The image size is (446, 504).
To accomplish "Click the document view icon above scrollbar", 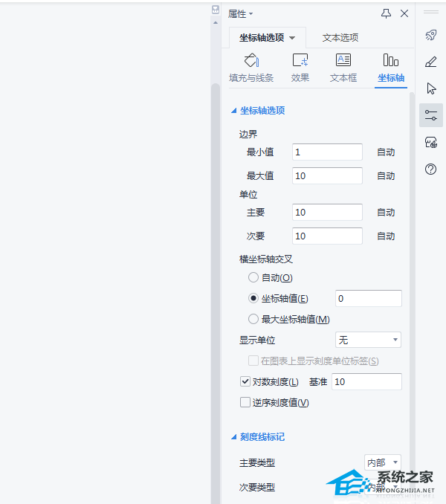I will coord(216,10).
